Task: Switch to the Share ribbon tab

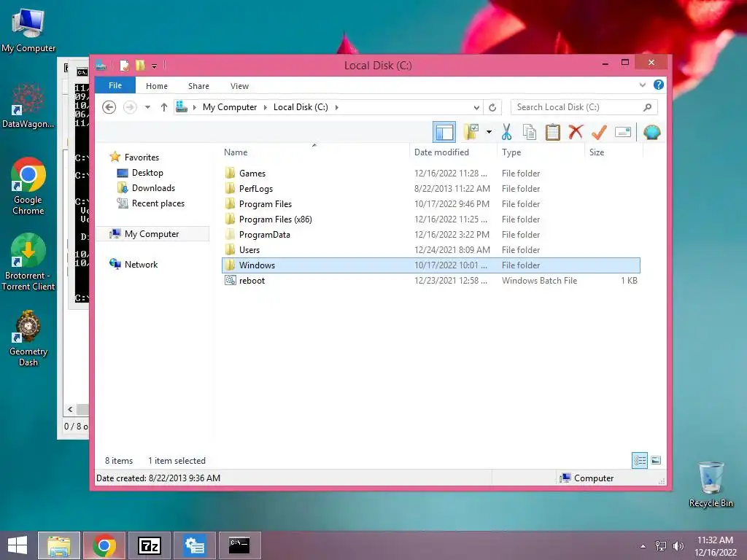Action: (x=198, y=86)
